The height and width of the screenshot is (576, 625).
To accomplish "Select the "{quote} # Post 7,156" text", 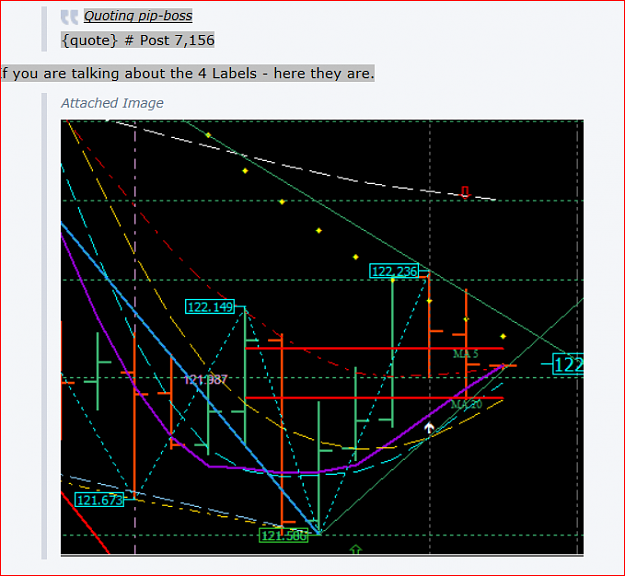I will (138, 40).
